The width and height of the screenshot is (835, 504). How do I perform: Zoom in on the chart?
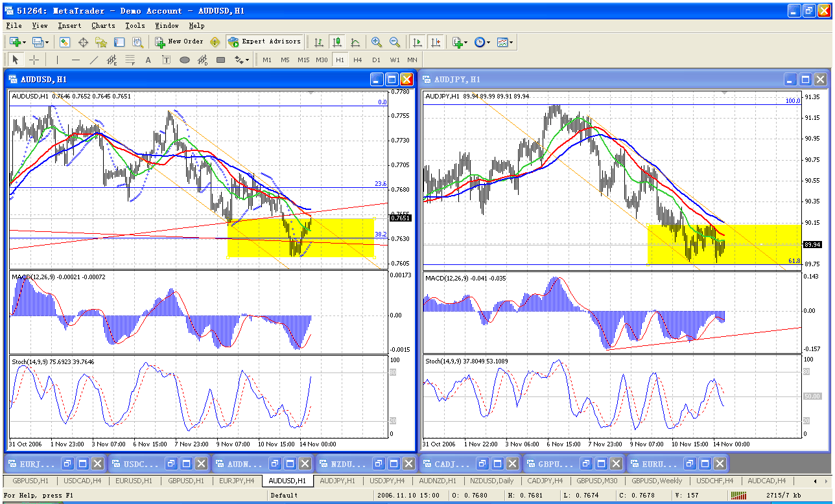[x=377, y=42]
